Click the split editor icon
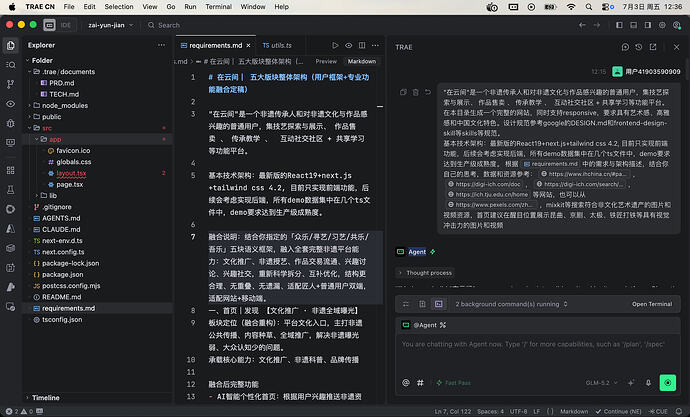690x417 pixels. (362, 45)
